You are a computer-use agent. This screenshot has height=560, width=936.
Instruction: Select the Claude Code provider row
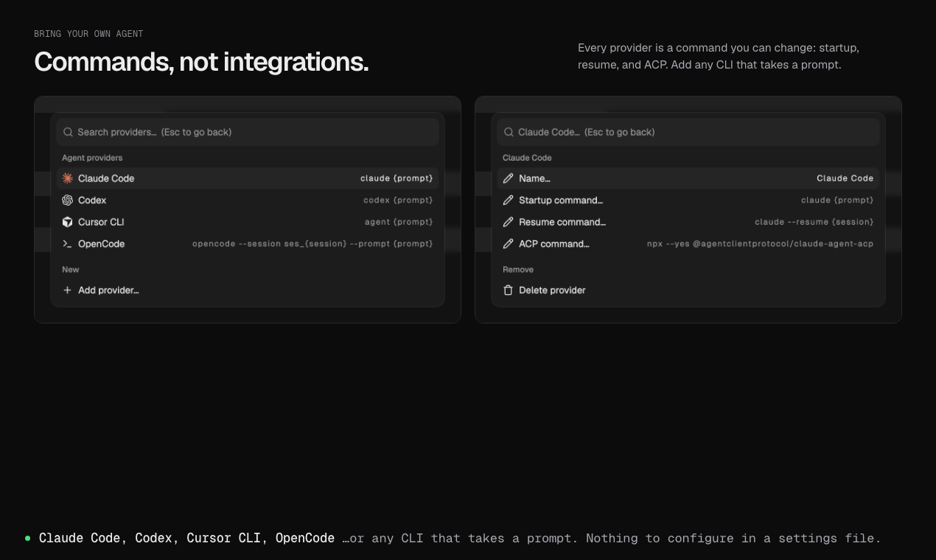click(x=248, y=178)
